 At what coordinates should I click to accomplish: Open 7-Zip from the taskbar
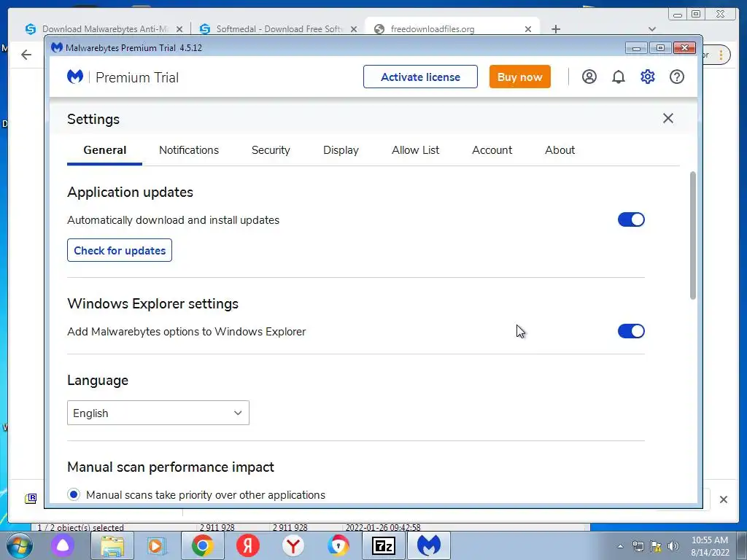coord(384,545)
